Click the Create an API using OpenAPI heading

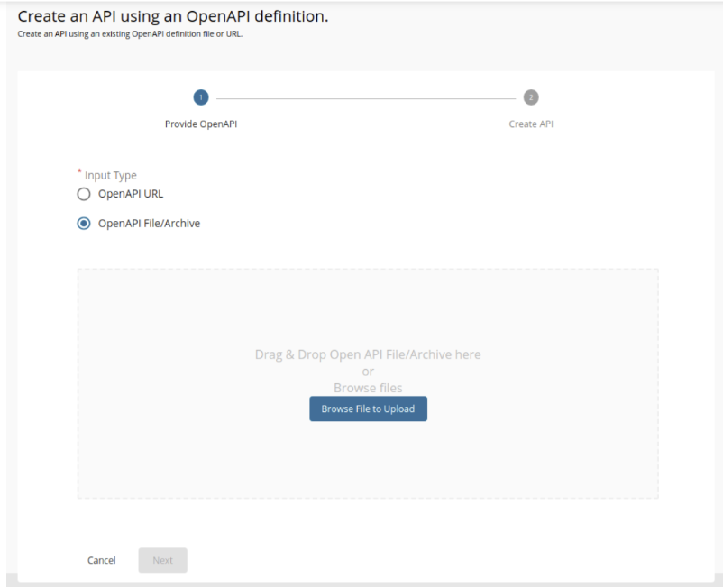(173, 16)
